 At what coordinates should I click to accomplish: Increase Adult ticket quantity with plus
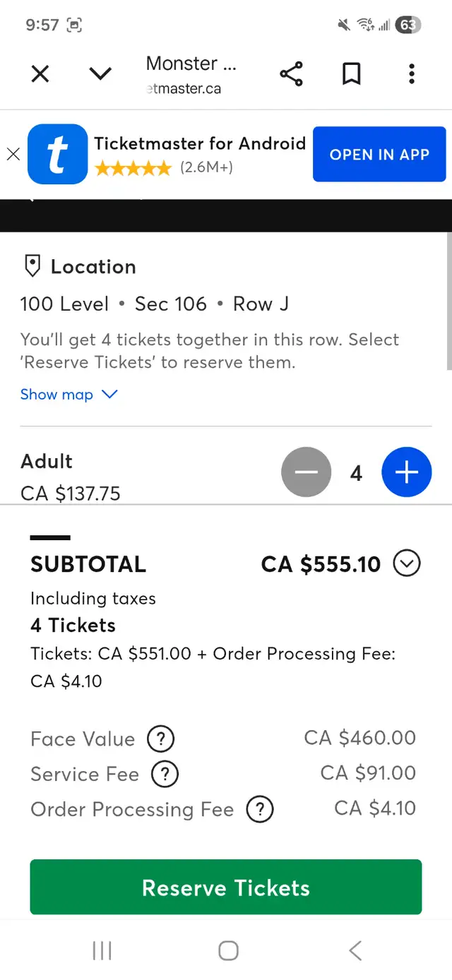pyautogui.click(x=406, y=472)
